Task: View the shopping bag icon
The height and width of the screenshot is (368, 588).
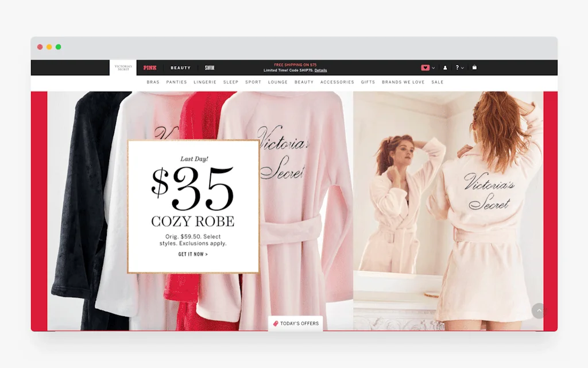Action: coord(474,67)
